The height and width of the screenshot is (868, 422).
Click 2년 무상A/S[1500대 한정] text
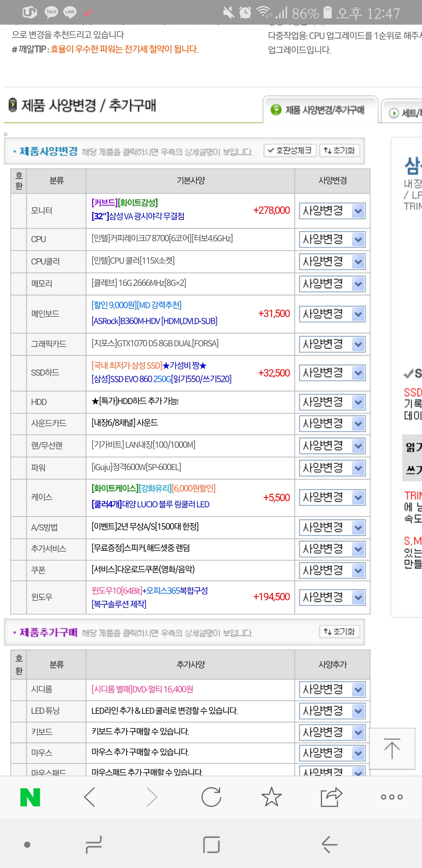pyautogui.click(x=145, y=526)
